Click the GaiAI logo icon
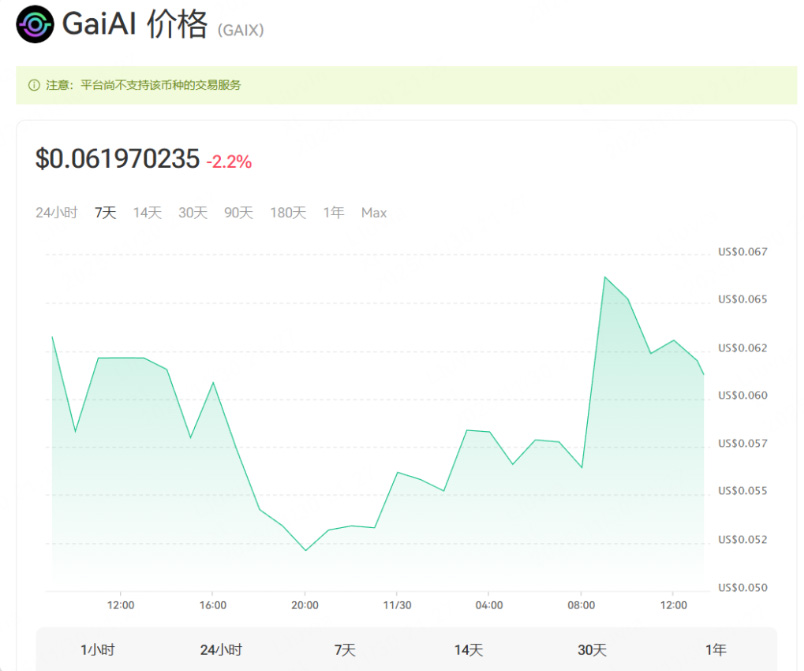Image resolution: width=804 pixels, height=671 pixels. 34,25
